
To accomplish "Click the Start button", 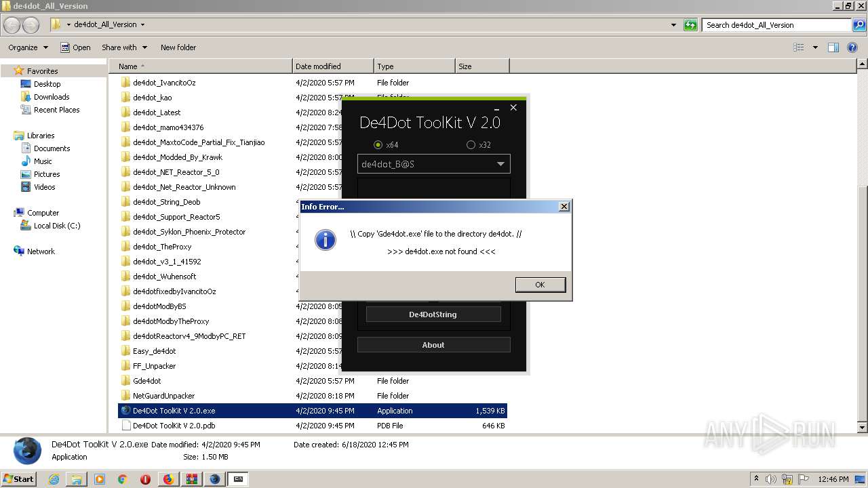I will point(19,479).
